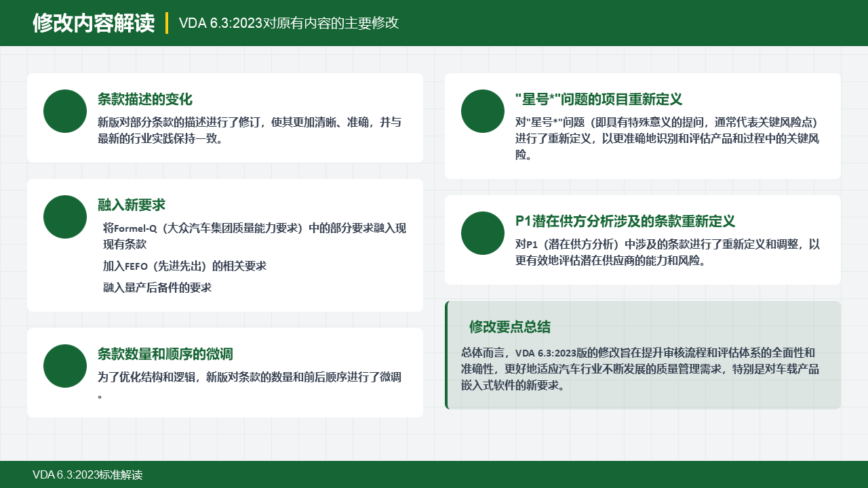
Task: Click the "星号*"问题的项目重新定义 heading
Action: click(599, 100)
